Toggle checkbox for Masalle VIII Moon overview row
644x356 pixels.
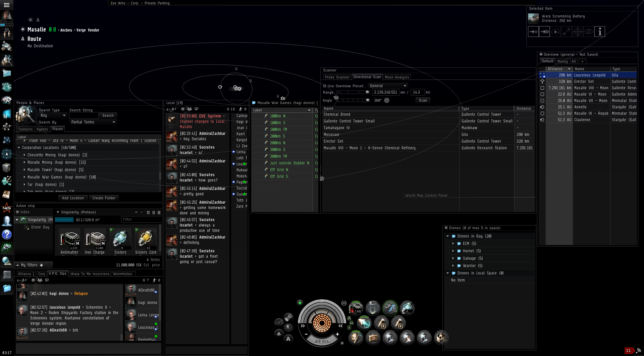[542, 88]
